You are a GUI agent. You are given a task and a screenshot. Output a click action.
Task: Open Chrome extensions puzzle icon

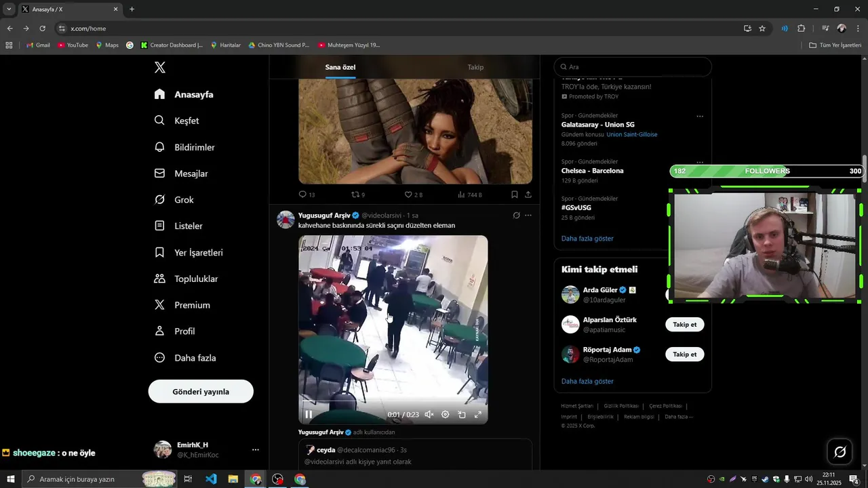[802, 28]
